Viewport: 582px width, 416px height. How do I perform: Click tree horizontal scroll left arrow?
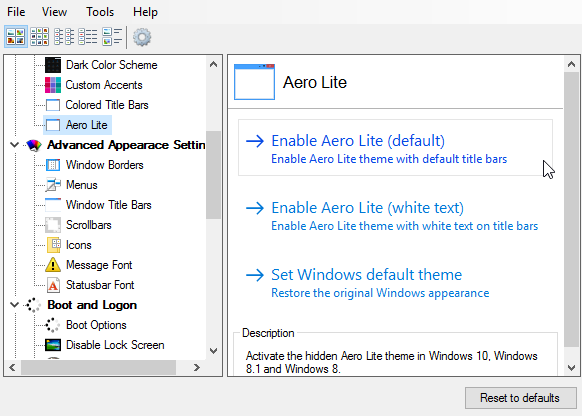click(x=12, y=368)
